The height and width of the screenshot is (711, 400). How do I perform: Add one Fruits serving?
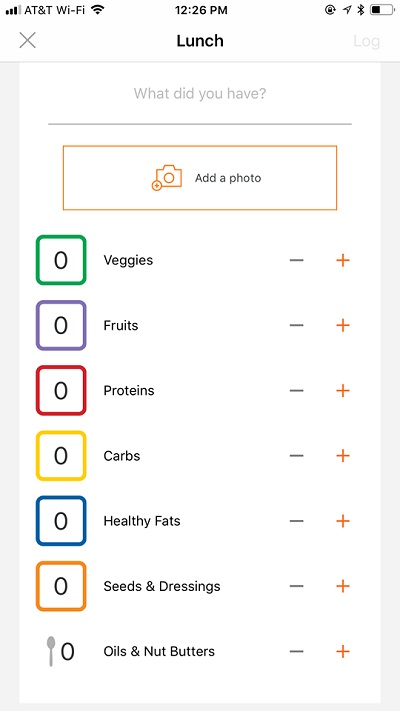pos(343,325)
